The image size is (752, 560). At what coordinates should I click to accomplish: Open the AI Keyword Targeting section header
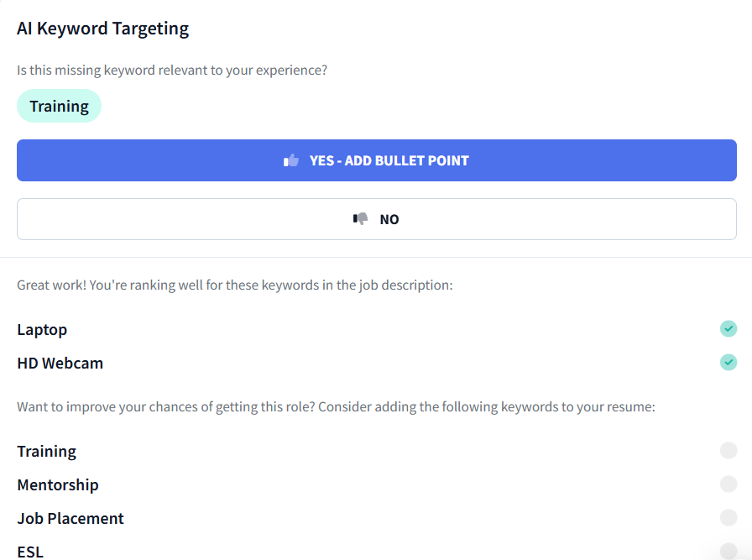[102, 28]
